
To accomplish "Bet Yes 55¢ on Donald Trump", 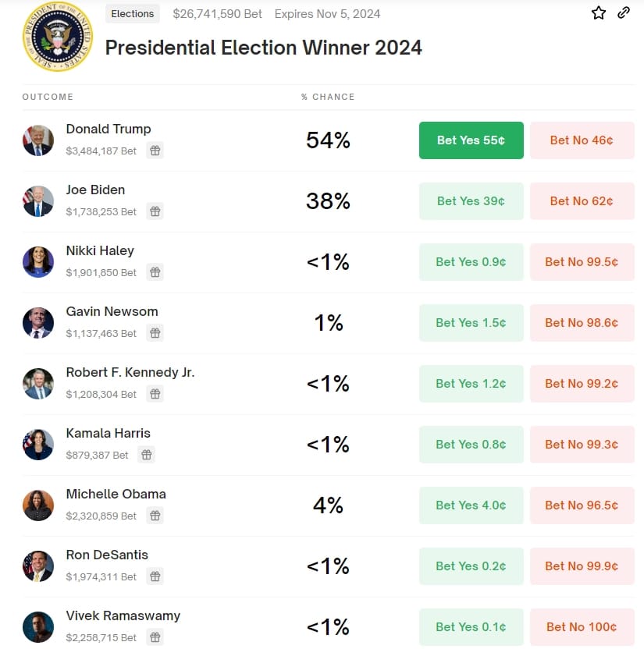I will [x=471, y=140].
